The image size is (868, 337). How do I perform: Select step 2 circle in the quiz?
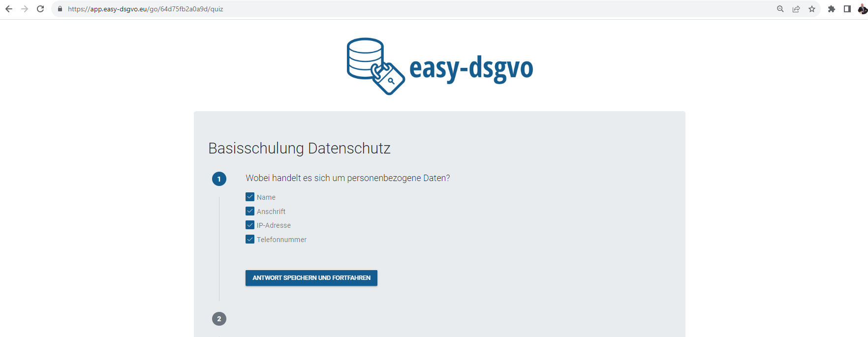click(x=219, y=319)
